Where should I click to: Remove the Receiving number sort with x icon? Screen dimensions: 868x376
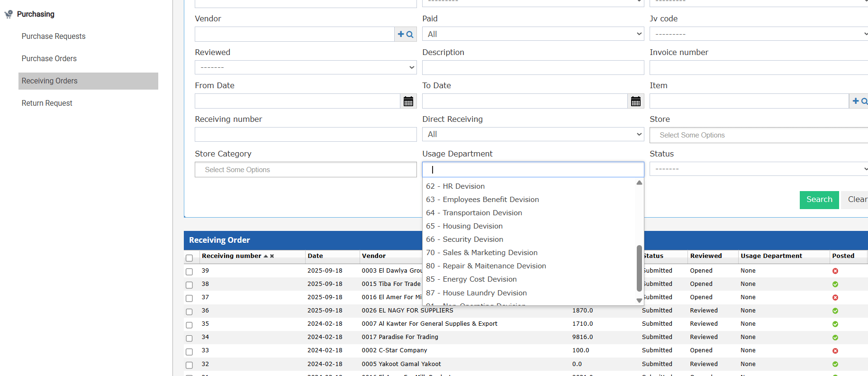(272, 256)
